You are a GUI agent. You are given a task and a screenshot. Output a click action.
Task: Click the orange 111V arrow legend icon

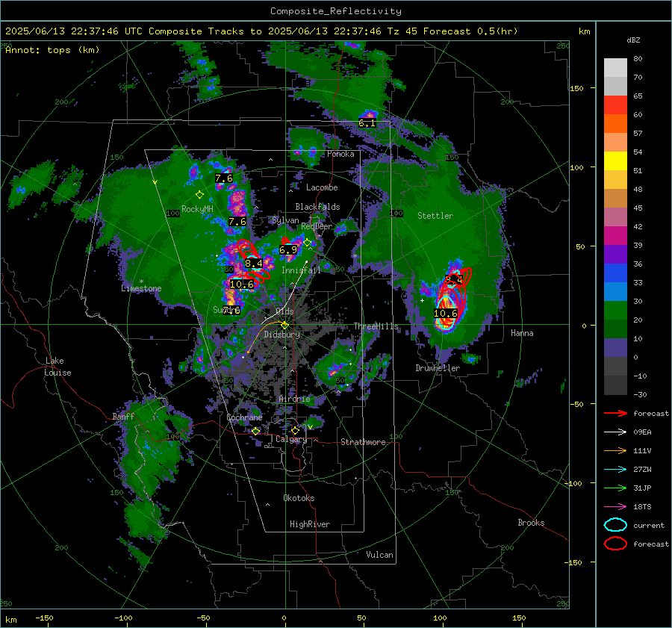tap(615, 450)
